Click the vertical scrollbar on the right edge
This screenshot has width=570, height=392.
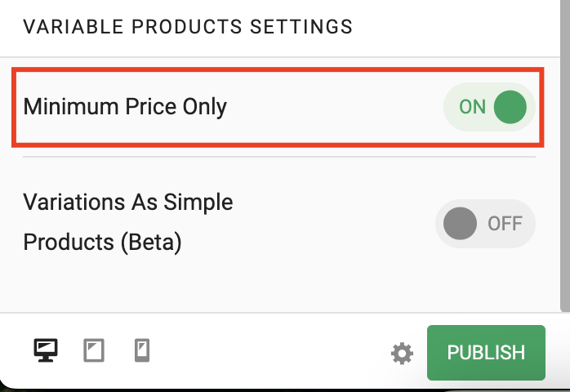pyautogui.click(x=565, y=156)
